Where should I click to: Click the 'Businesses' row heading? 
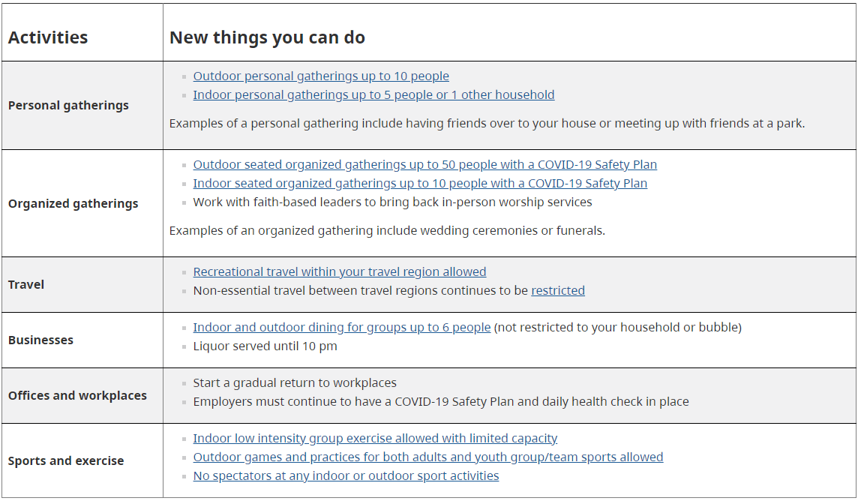pos(40,340)
